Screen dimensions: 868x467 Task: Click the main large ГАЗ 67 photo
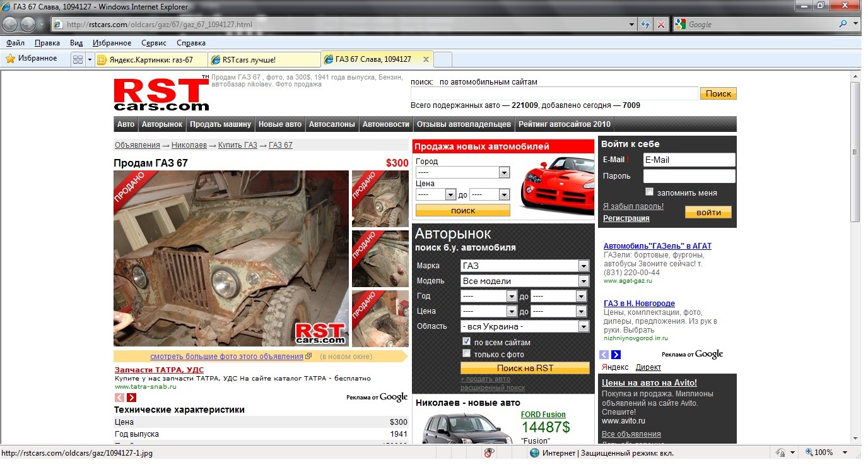point(231,259)
